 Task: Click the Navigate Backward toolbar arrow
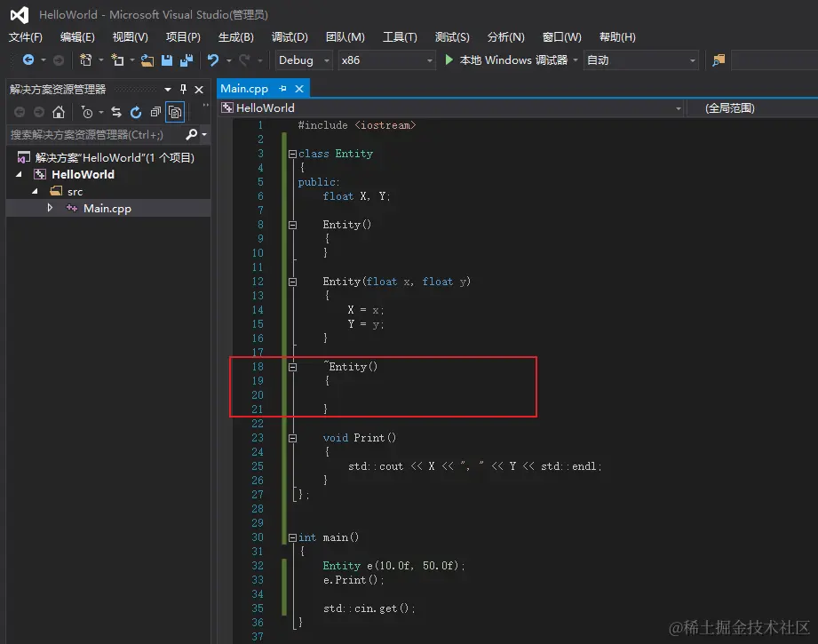coord(28,60)
